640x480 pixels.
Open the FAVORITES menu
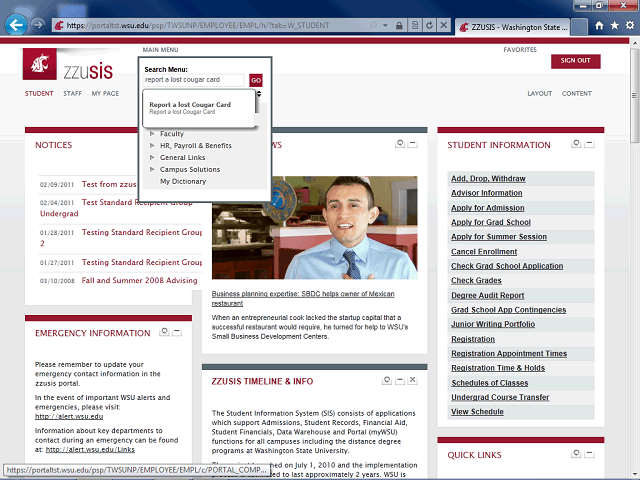click(520, 50)
